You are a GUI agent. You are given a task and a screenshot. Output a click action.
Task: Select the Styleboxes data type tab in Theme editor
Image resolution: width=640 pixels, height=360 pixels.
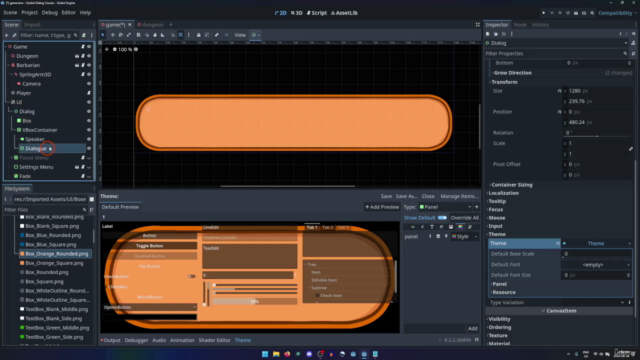click(x=460, y=227)
